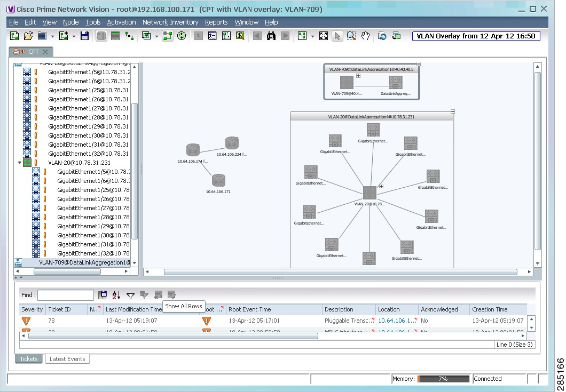
Task: Click the Clear Filter icon
Action: pos(144,295)
